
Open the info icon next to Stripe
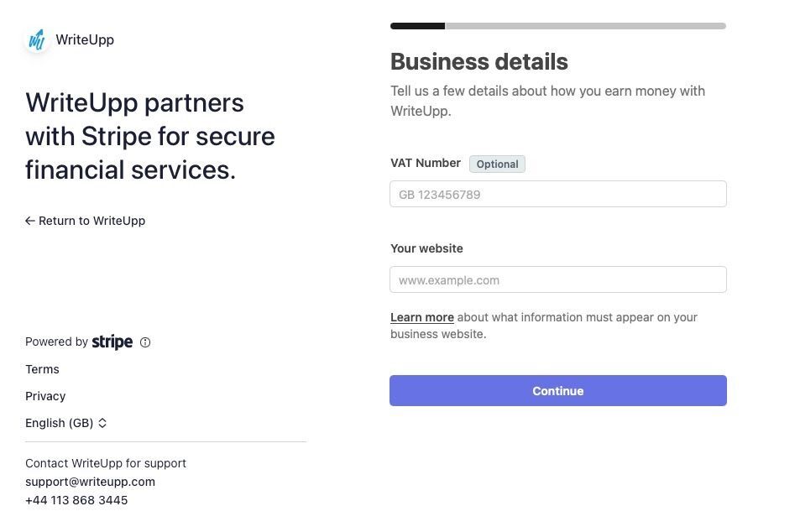pos(145,342)
